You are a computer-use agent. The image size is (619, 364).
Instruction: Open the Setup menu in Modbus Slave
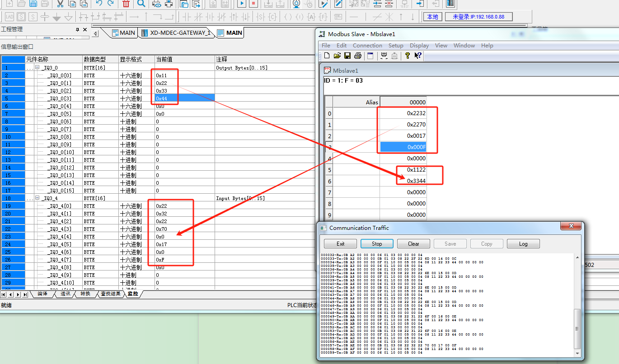coord(396,46)
